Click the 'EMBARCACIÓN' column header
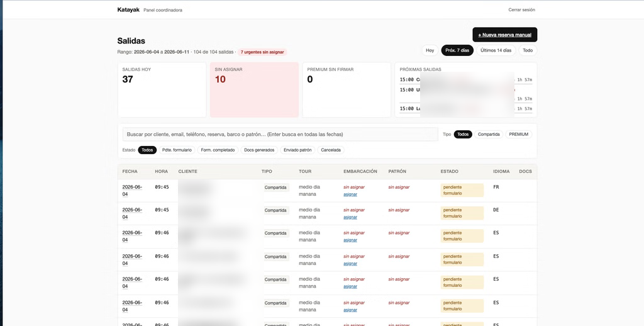This screenshot has width=644, height=326. tap(360, 171)
